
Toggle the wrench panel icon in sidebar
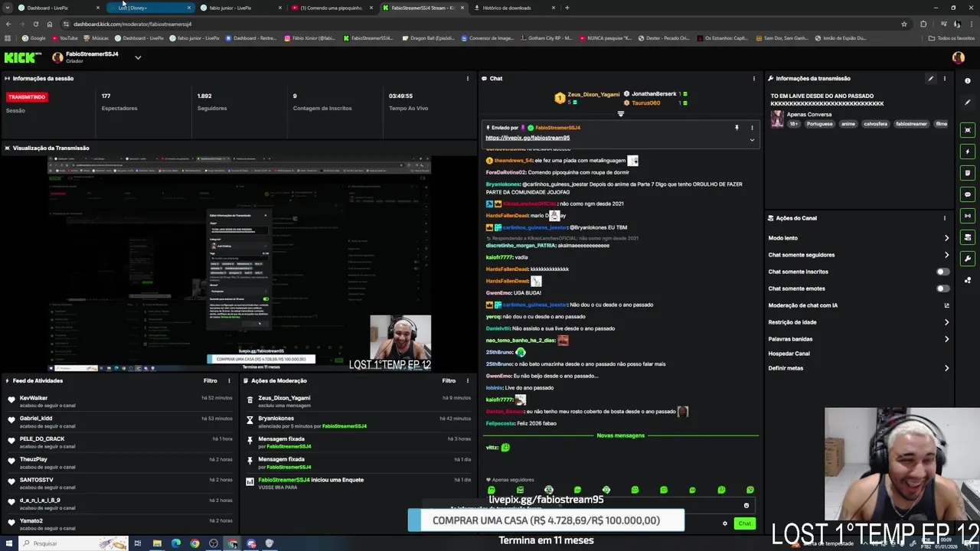968,259
